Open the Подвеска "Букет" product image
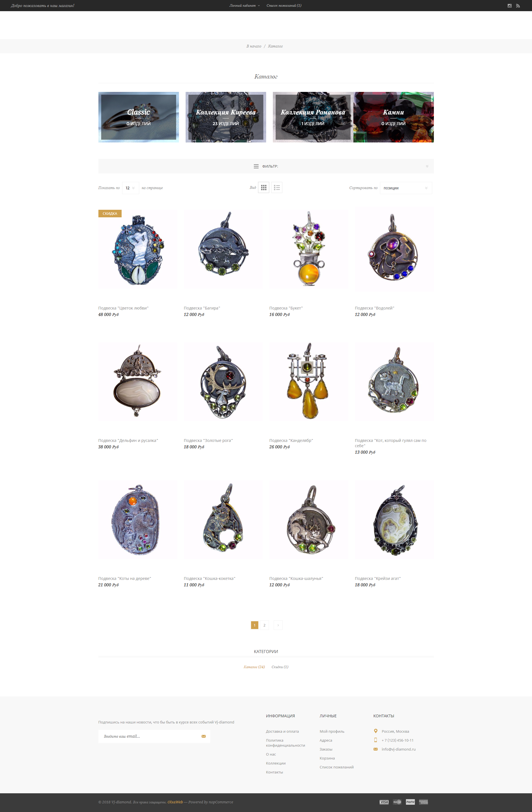The height and width of the screenshot is (812, 532). (309, 249)
